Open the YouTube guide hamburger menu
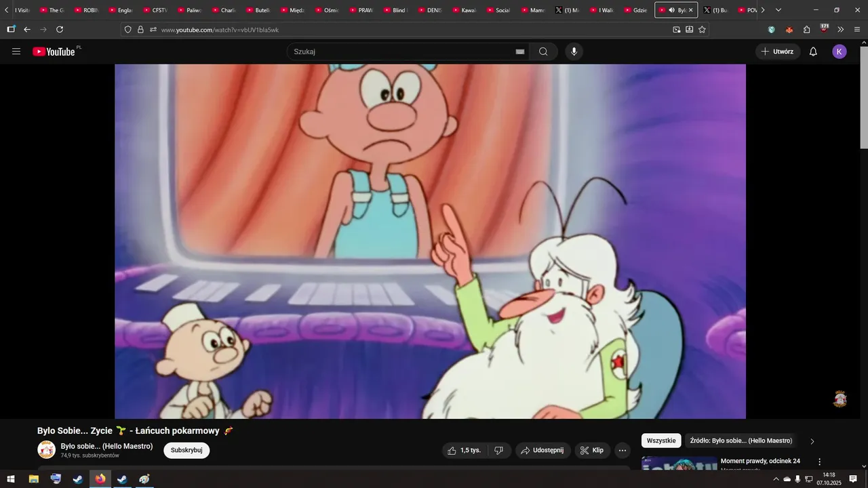The width and height of the screenshot is (868, 488). 16,52
